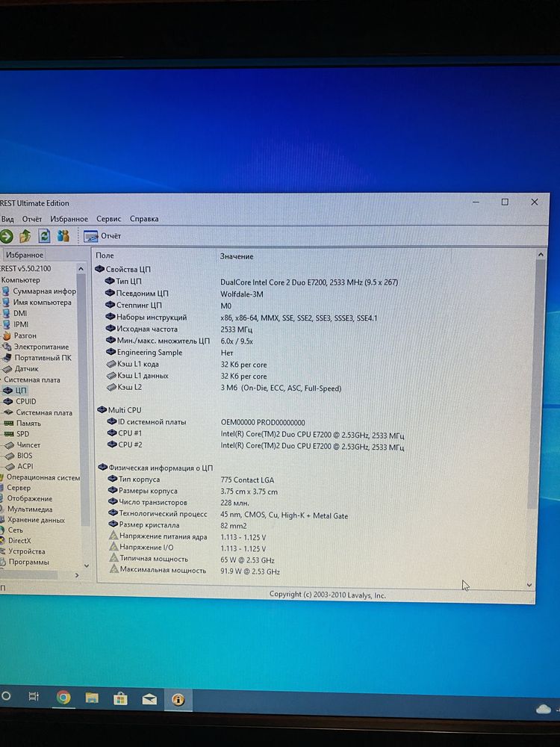Select IPMI in the sidebar tree
560x747 pixels.
(15, 324)
